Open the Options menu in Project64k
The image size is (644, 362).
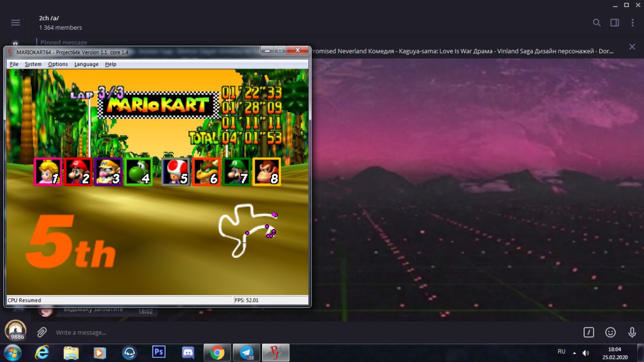(x=58, y=64)
